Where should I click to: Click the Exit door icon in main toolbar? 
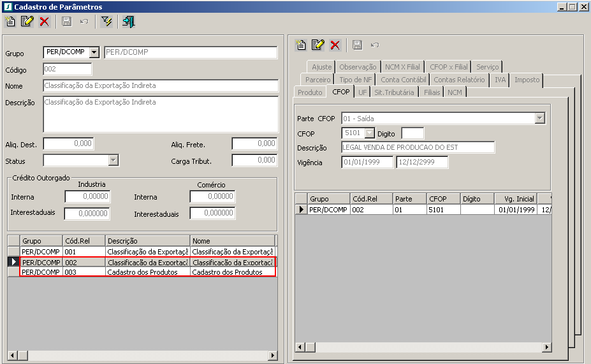click(x=129, y=22)
